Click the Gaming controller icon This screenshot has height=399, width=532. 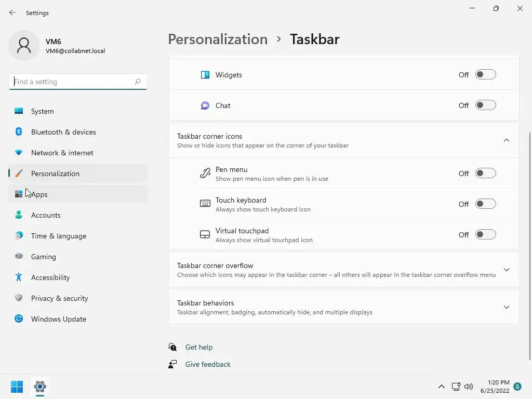coord(19,257)
